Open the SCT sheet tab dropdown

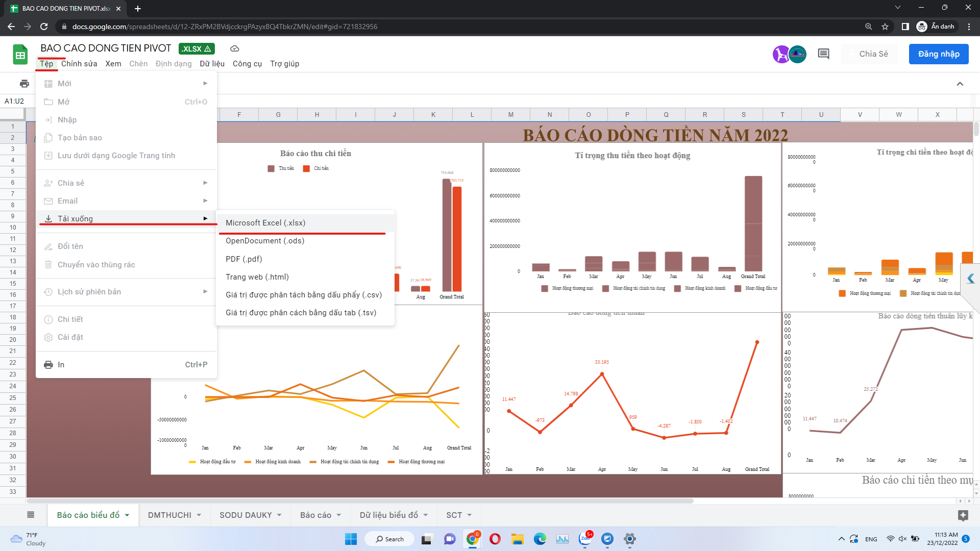click(470, 515)
